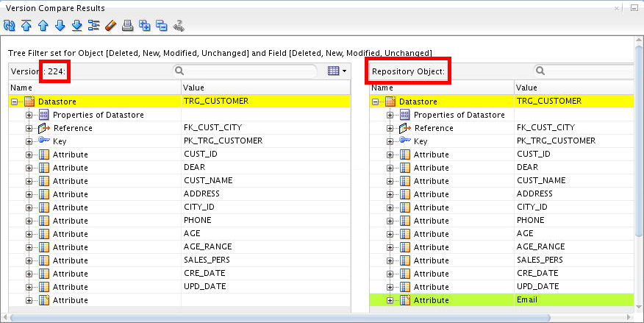Click the Name column header in Version 224 panel
The height and width of the screenshot is (323, 644).
pyautogui.click(x=95, y=88)
